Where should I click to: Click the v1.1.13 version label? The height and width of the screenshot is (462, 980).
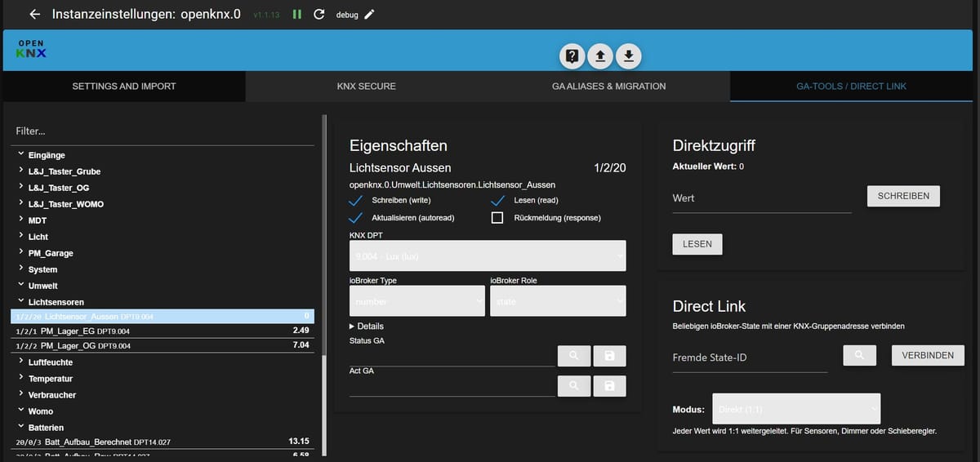pyautogui.click(x=266, y=16)
